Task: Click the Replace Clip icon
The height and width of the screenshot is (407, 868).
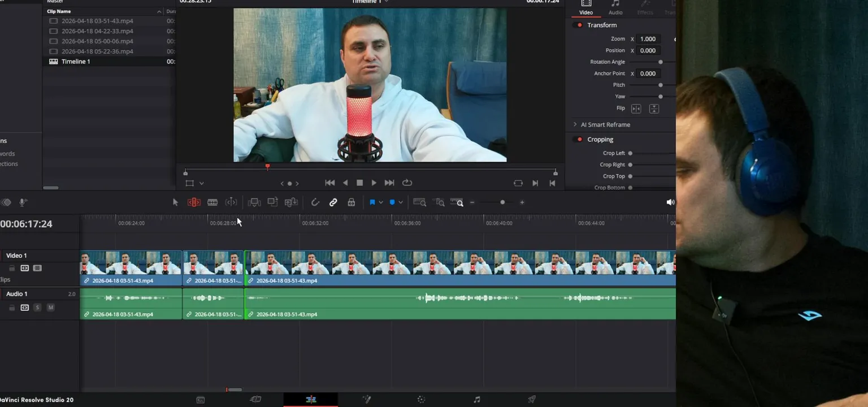Action: pos(291,202)
